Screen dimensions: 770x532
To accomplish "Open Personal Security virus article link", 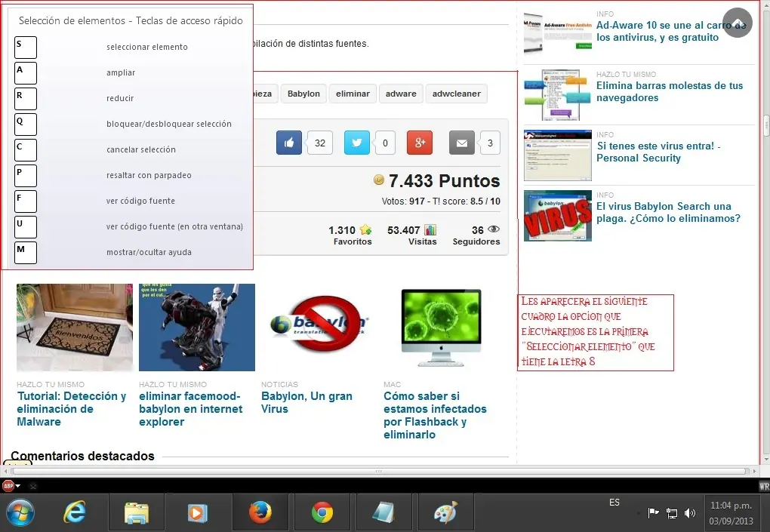I will tap(658, 152).
